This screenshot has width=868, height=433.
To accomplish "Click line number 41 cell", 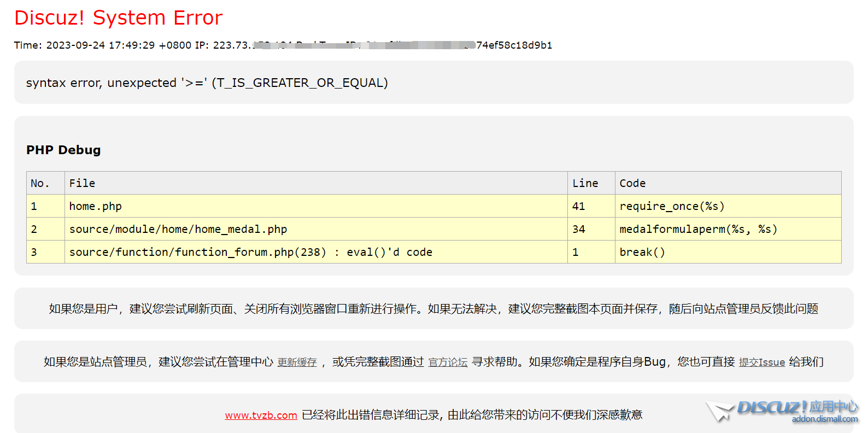I will (591, 206).
